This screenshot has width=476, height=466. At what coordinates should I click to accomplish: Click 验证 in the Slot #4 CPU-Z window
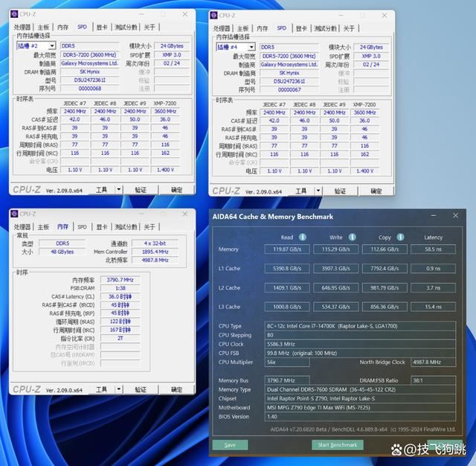(x=340, y=191)
